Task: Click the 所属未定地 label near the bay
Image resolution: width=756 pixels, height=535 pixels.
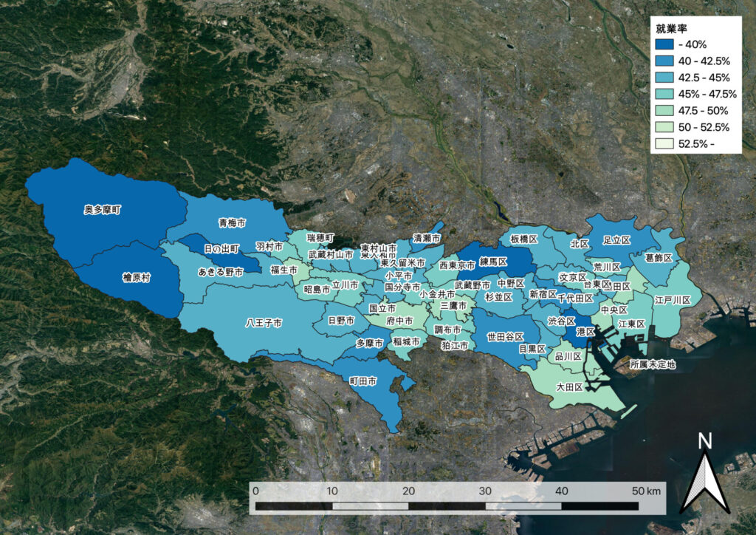Action: tap(652, 364)
